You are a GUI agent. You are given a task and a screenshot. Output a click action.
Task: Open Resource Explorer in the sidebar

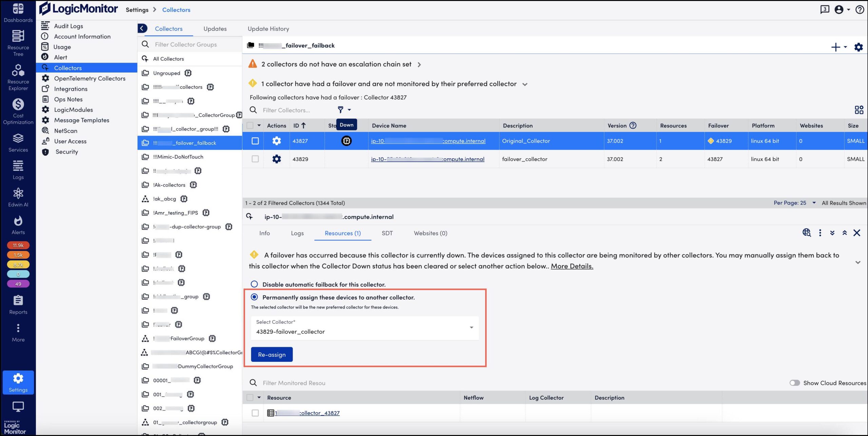(18, 78)
